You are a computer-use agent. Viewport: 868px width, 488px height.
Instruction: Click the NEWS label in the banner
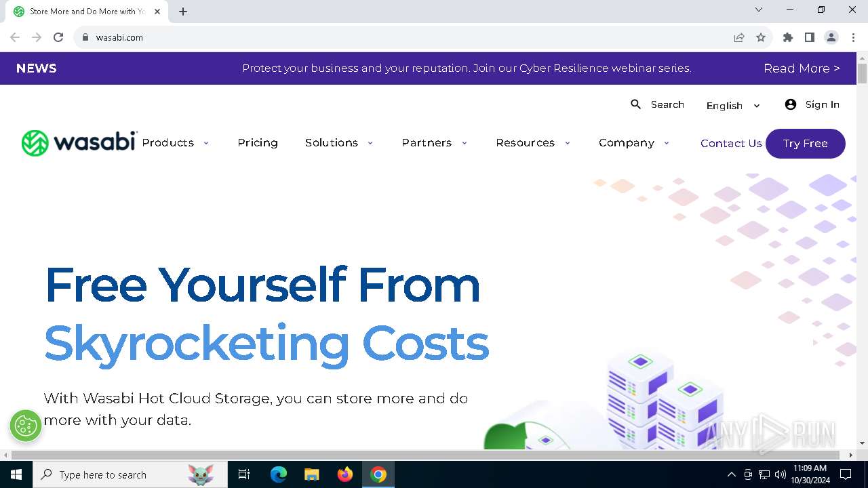pos(36,68)
